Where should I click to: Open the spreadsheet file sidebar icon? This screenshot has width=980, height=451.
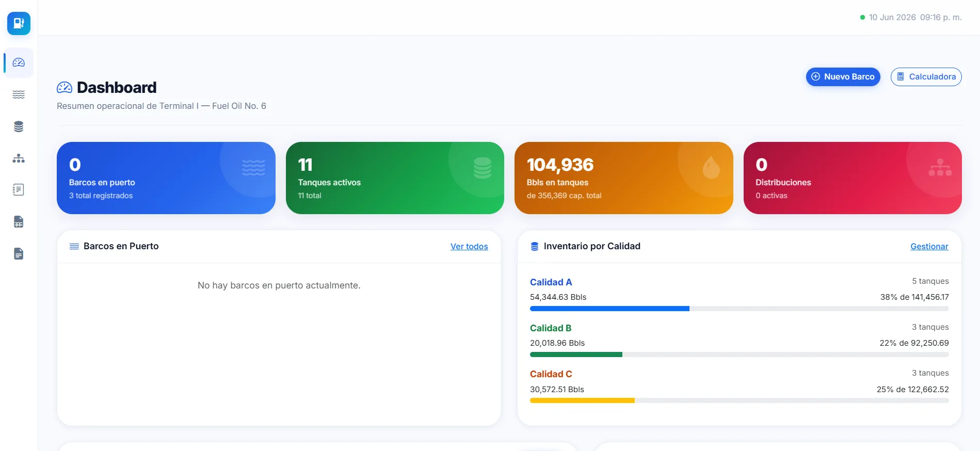pyautogui.click(x=19, y=222)
